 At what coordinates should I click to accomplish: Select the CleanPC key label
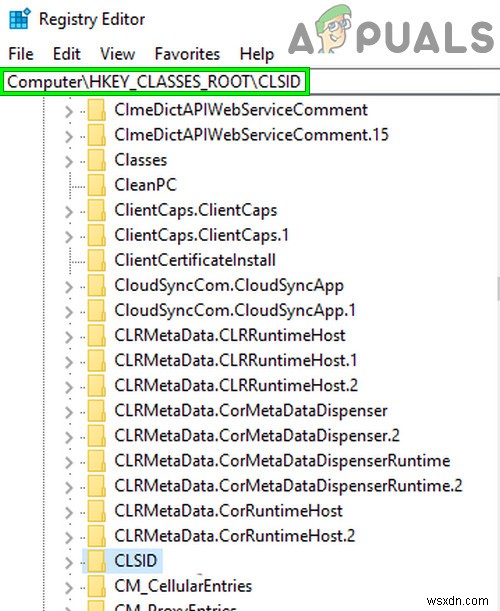click(145, 185)
